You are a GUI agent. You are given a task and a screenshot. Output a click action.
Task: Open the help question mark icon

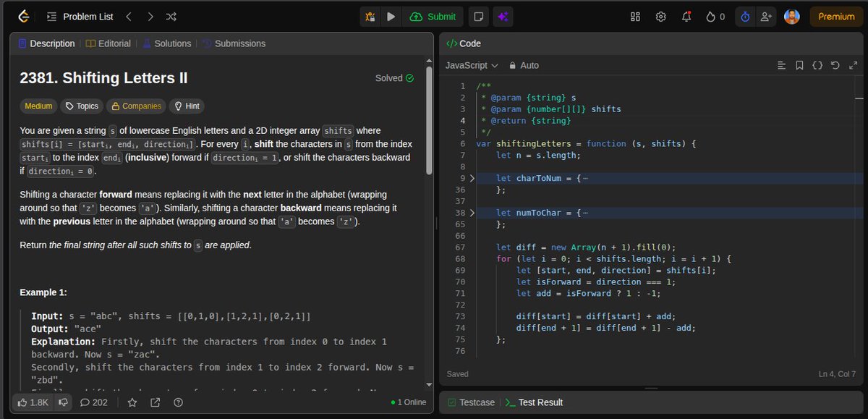tap(178, 402)
